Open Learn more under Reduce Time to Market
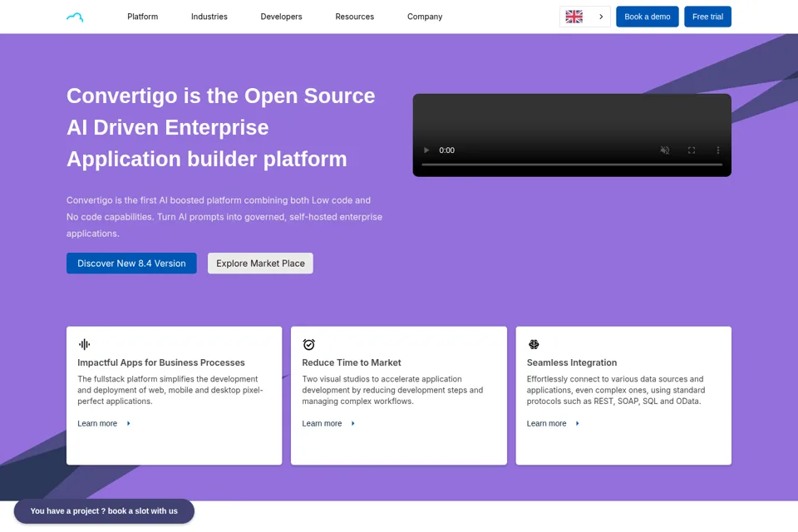 322,424
